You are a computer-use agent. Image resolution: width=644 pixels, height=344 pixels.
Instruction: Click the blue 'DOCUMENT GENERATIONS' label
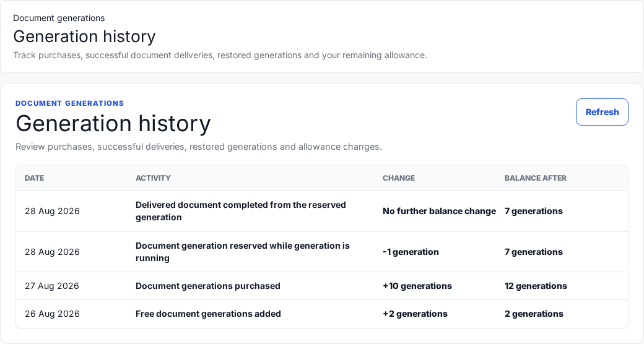pyautogui.click(x=70, y=103)
